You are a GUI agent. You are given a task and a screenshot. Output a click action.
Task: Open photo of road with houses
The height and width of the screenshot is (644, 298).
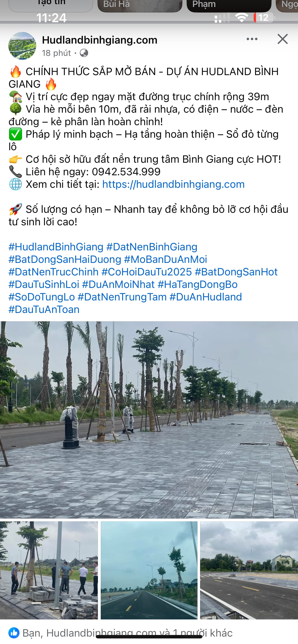point(249,570)
